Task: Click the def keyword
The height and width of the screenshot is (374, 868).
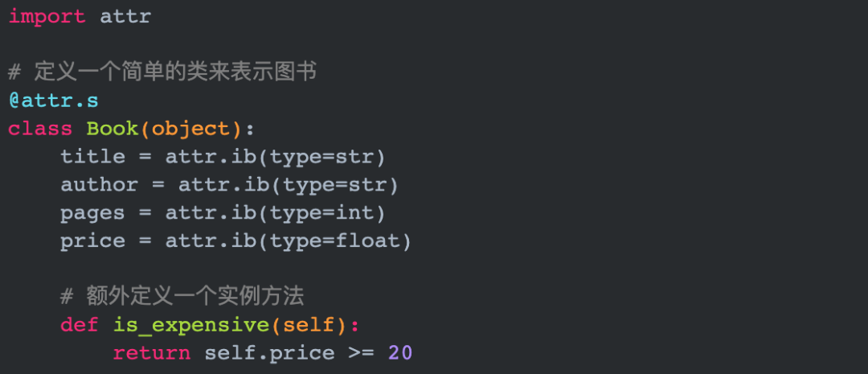Action: coord(80,325)
